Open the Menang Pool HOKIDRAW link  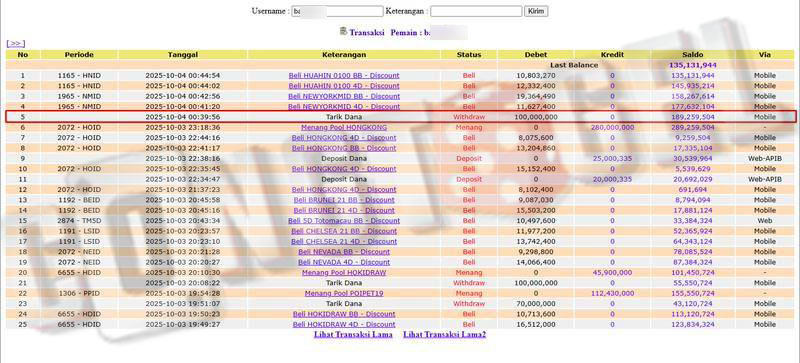point(344,273)
